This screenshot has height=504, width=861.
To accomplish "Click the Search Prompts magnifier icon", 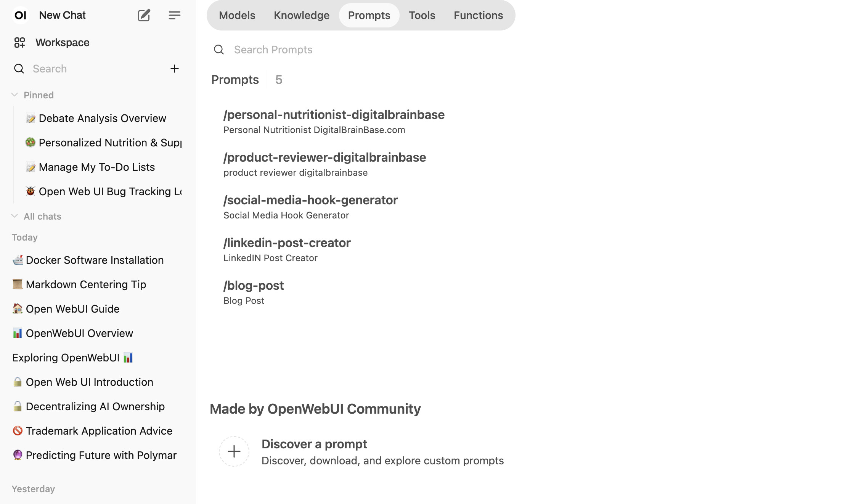I will [219, 50].
